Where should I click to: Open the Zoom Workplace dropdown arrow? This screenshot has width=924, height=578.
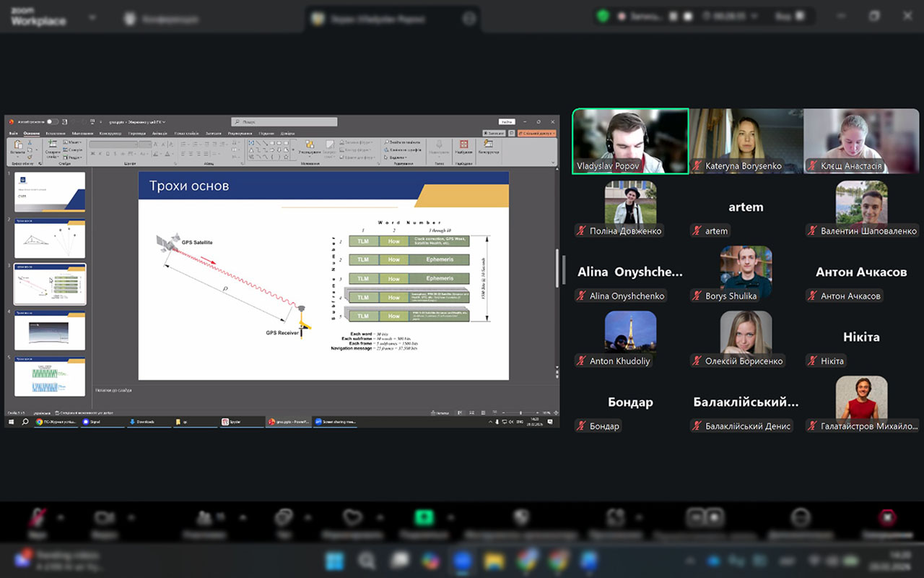click(x=92, y=17)
